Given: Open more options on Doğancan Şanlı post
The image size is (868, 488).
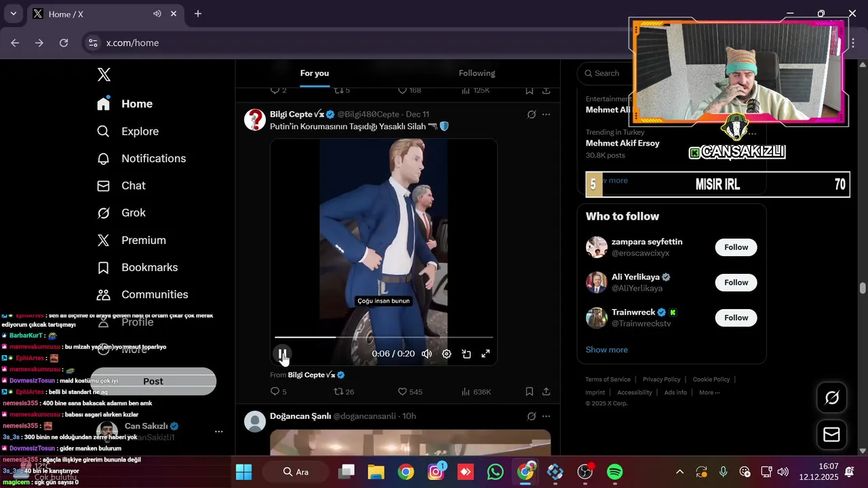Looking at the screenshot, I should click(x=546, y=416).
